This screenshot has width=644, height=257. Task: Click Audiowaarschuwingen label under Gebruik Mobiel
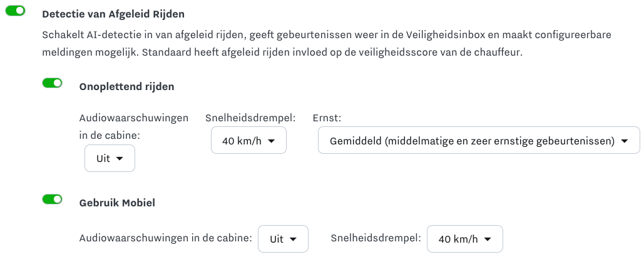[165, 238]
